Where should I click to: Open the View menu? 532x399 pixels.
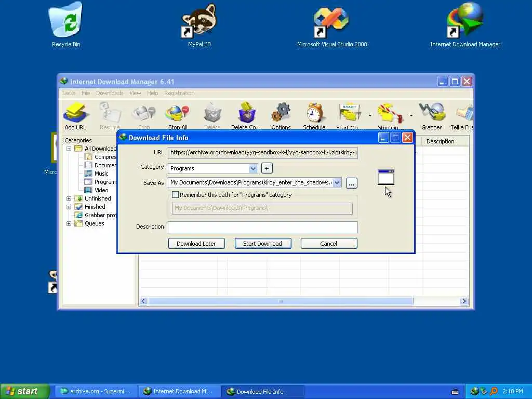point(135,93)
